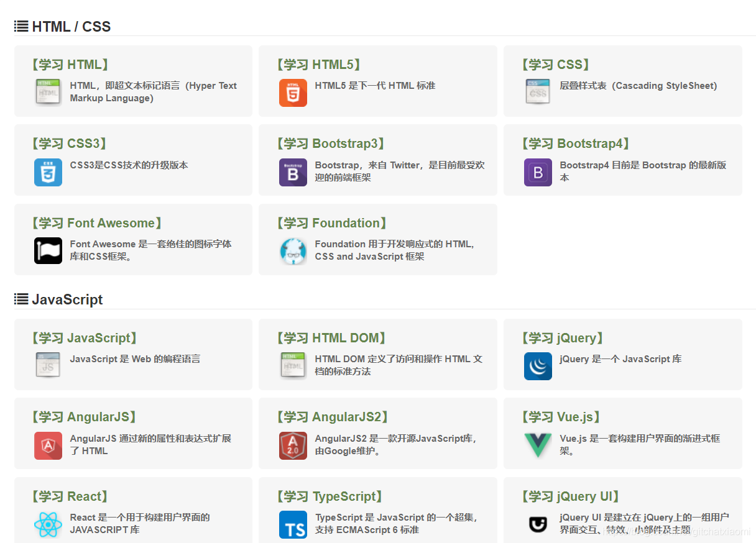
Task: Click the red AngularJS shield icon
Action: [48, 445]
